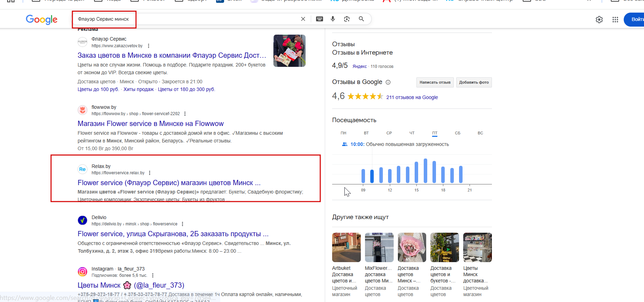644x302 pixels.
Task: Open more options for Delivio result
Action: 183,224
